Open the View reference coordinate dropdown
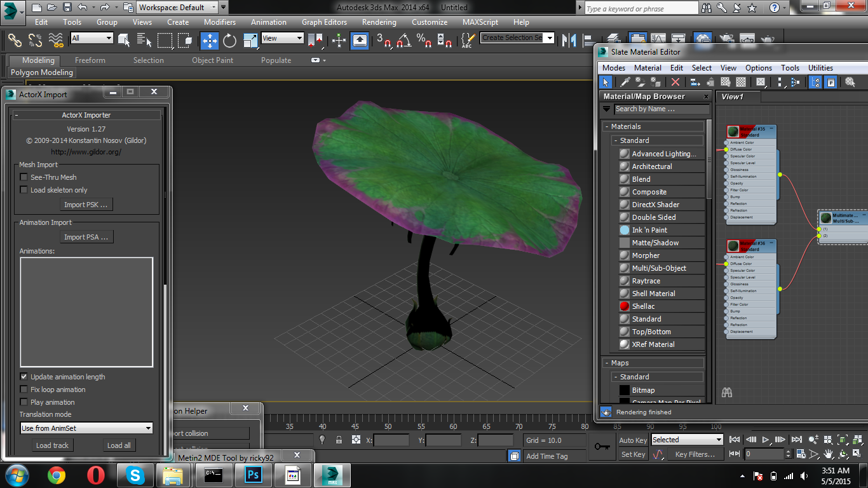Screen dimensions: 868x488 click(283, 38)
